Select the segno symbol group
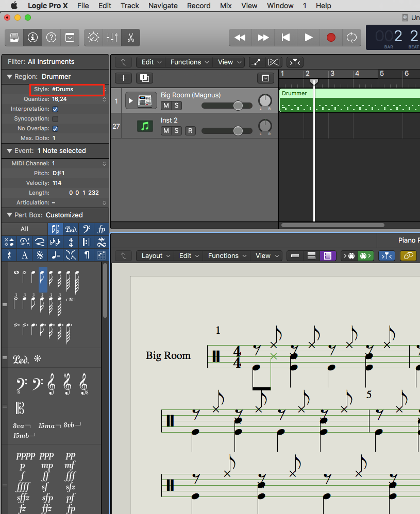 pyautogui.click(x=40, y=255)
